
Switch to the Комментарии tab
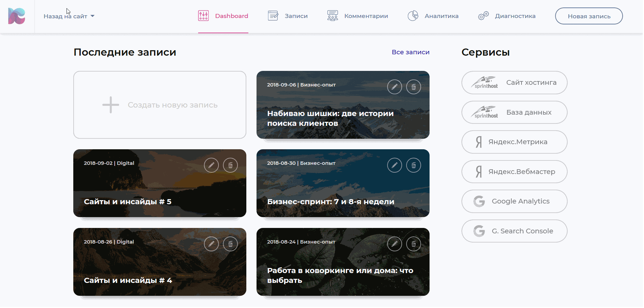point(358,16)
